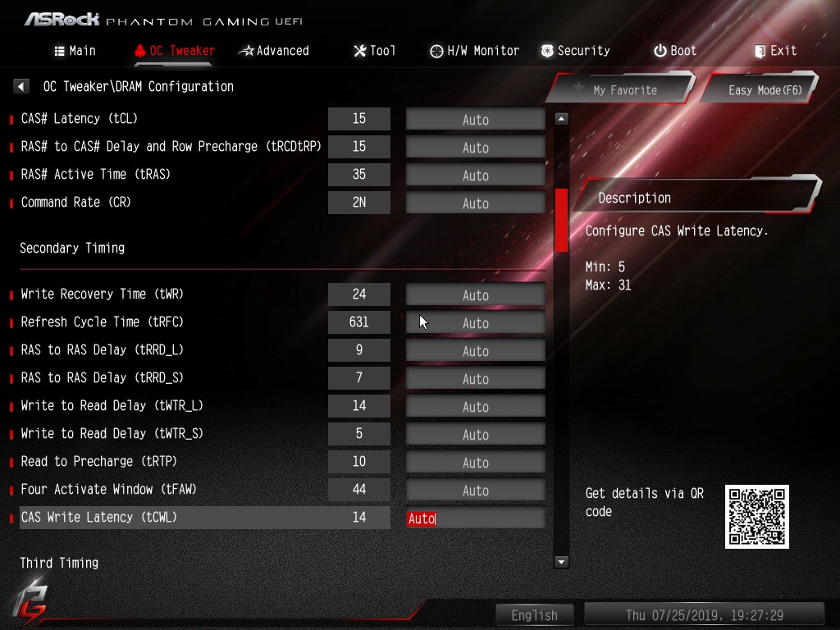Go to the H/W Monitor tab
This screenshot has width=840, height=630.
(x=475, y=51)
